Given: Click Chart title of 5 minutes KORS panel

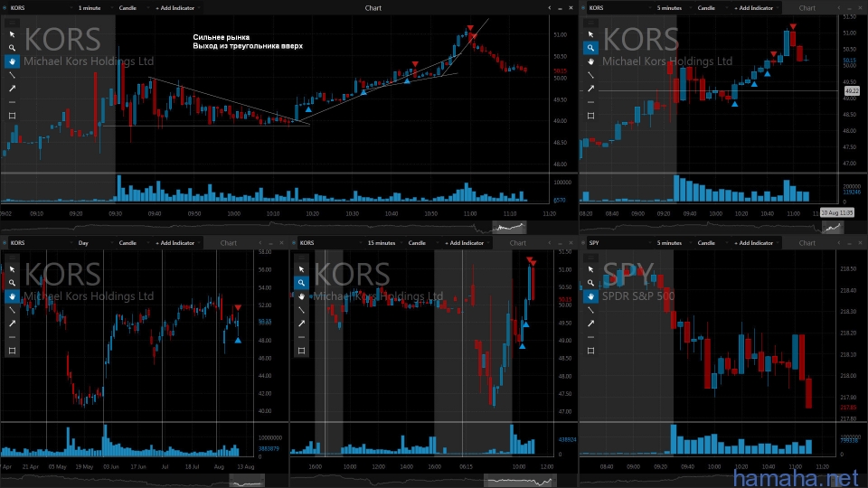Looking at the screenshot, I should [x=807, y=8].
